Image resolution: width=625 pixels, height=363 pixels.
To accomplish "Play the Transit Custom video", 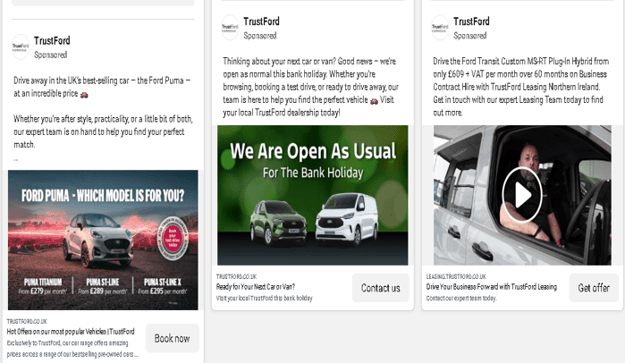I will click(x=522, y=195).
